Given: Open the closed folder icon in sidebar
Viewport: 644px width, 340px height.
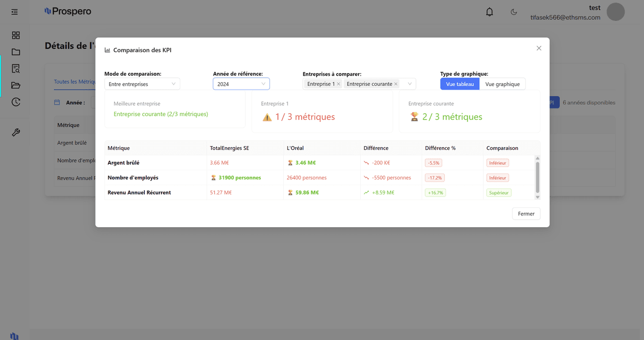Looking at the screenshot, I should [16, 52].
